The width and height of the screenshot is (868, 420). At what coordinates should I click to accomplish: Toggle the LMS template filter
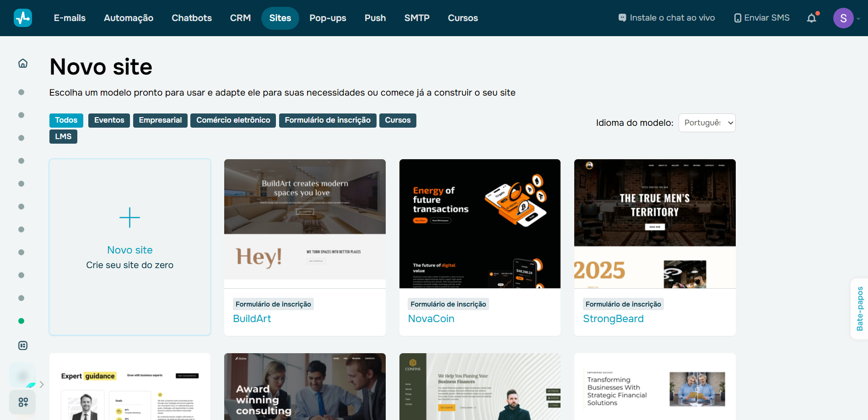tap(63, 136)
